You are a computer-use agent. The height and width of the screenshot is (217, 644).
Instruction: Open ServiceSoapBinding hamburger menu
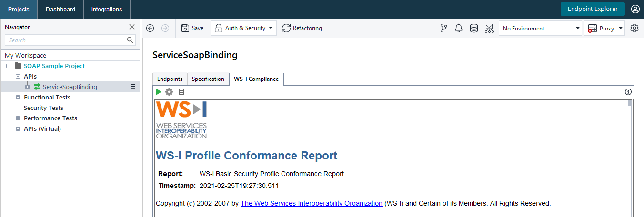(133, 87)
